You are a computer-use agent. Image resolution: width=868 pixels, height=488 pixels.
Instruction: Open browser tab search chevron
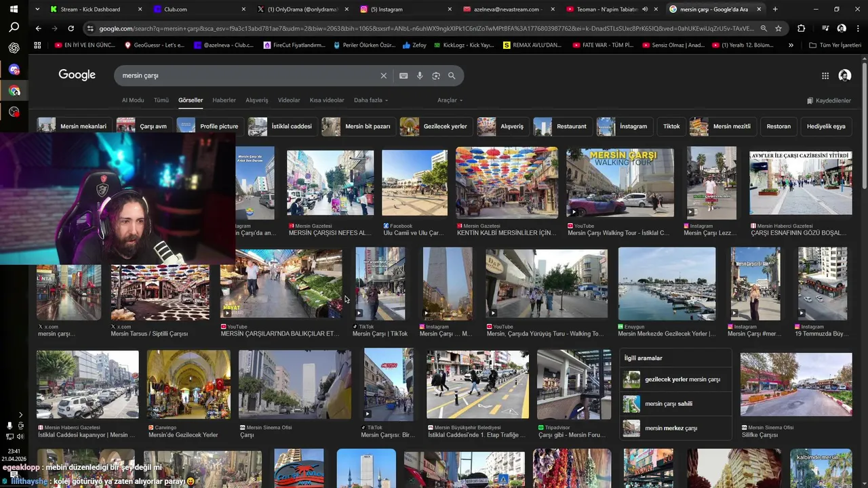37,9
